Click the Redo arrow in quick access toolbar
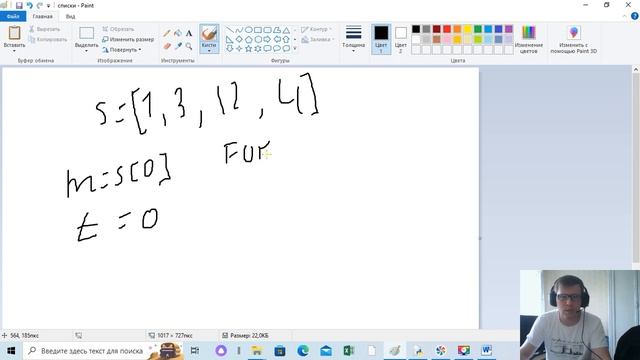Screen dimensions: 640x360 40,6
